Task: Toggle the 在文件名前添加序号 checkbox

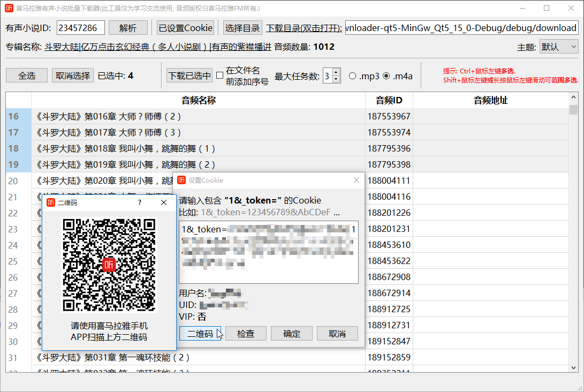Action: (220, 76)
